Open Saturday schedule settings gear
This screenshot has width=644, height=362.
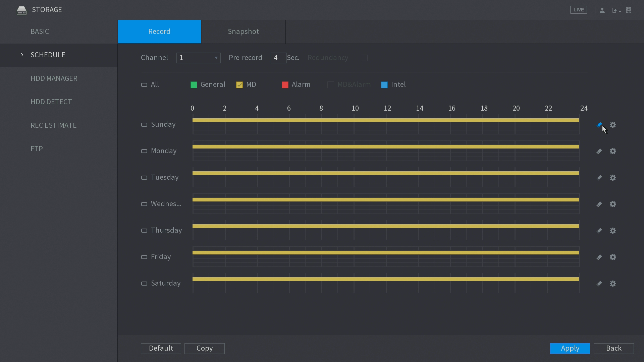pyautogui.click(x=613, y=284)
